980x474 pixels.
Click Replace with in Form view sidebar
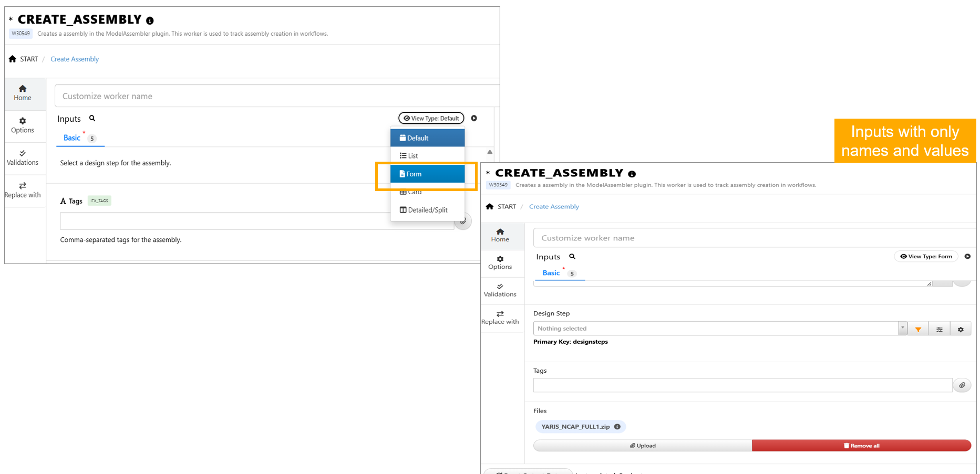click(500, 318)
